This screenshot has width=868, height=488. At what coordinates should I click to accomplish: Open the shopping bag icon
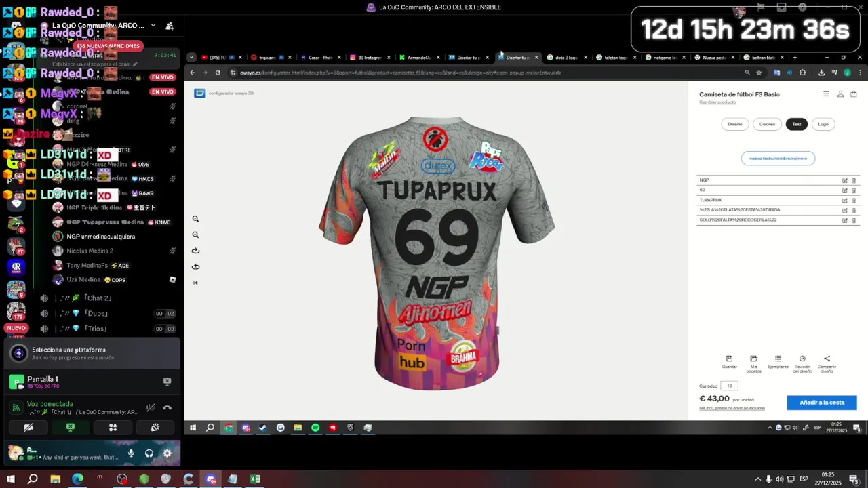[854, 94]
